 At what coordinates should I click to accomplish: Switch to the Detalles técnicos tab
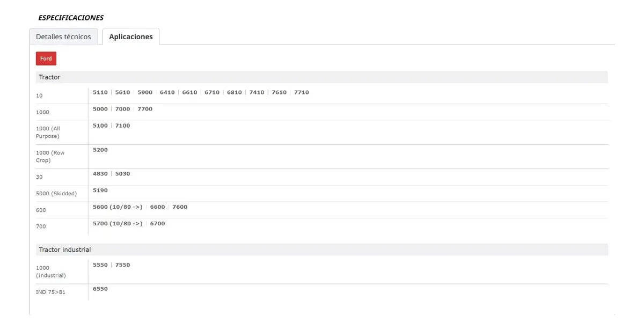coord(63,36)
